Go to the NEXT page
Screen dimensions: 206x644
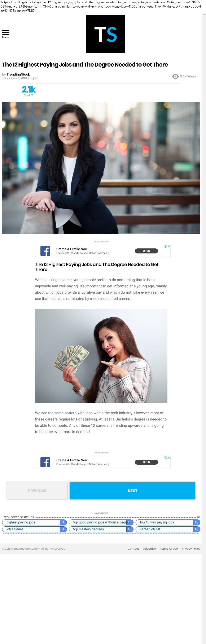pos(132,491)
